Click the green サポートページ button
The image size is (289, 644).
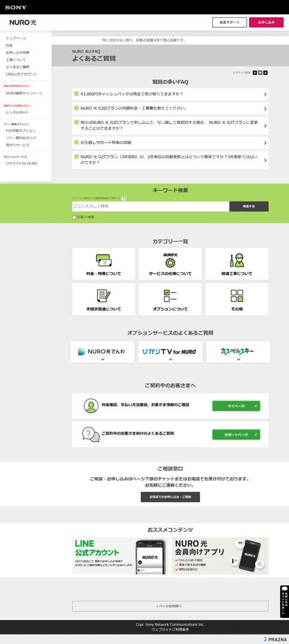click(236, 435)
